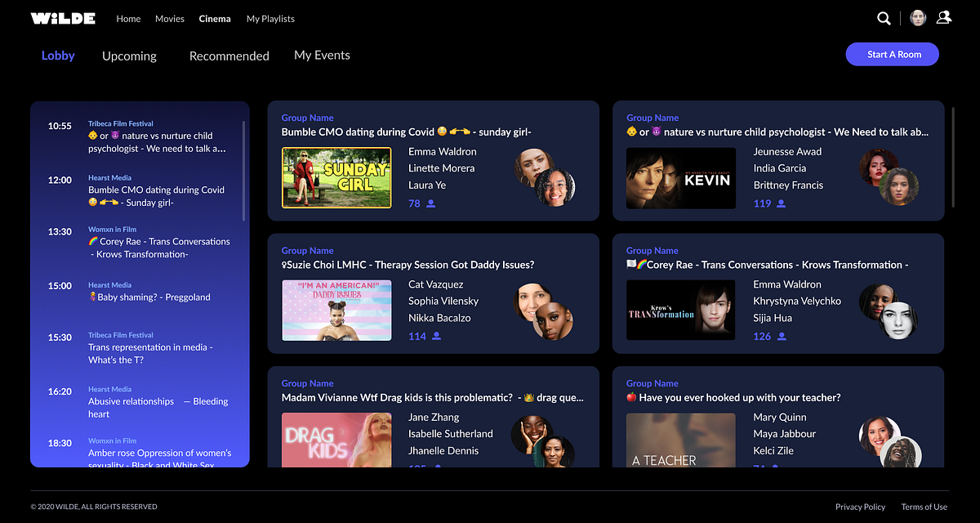Select the 15:30 Trans representation event

[140, 348]
